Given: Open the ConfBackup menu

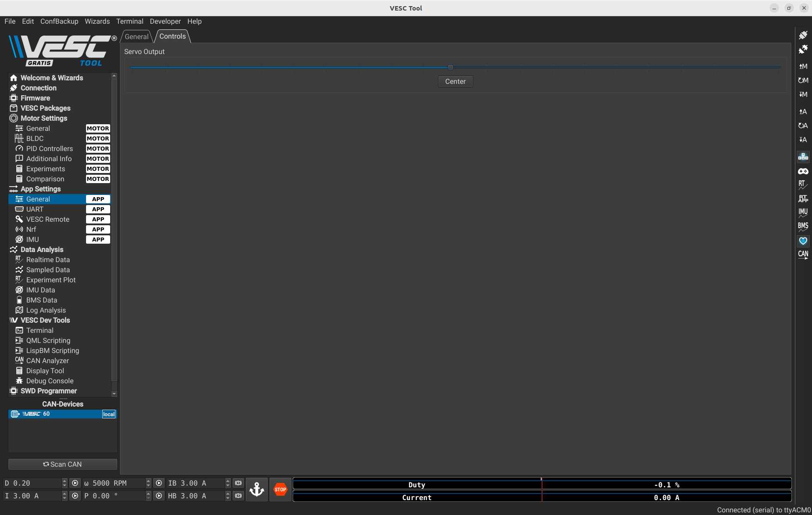Looking at the screenshot, I should pyautogui.click(x=59, y=21).
